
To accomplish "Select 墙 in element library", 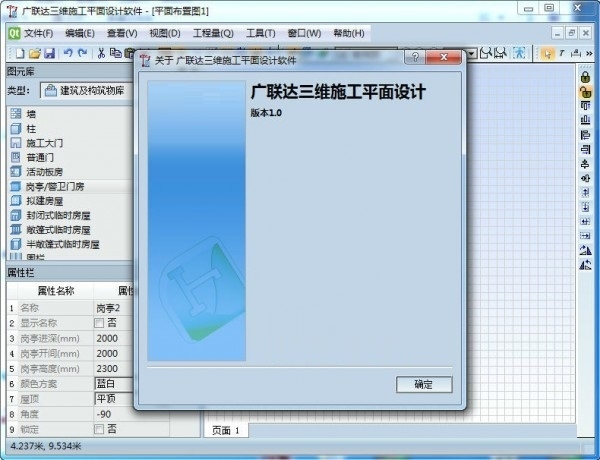I will tap(71, 114).
